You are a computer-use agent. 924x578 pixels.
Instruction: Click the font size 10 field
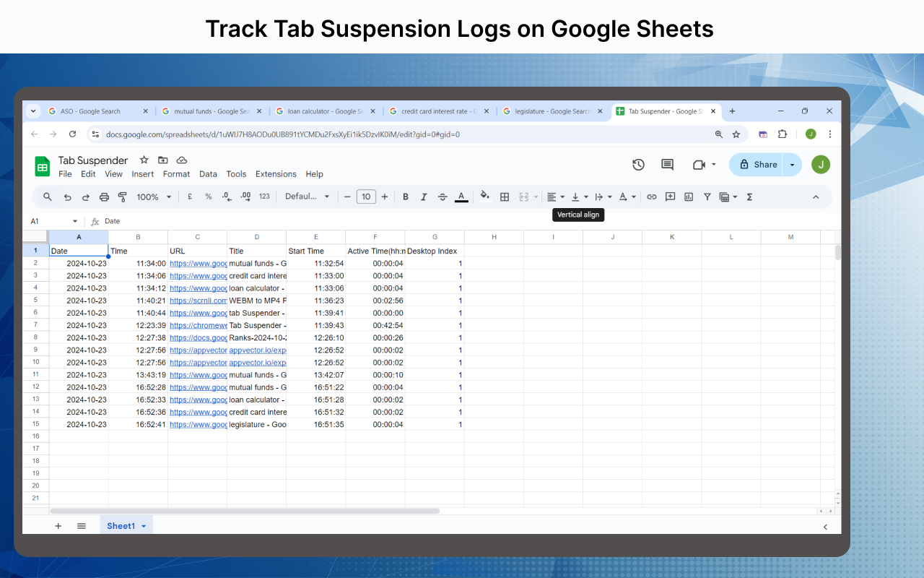click(x=366, y=197)
